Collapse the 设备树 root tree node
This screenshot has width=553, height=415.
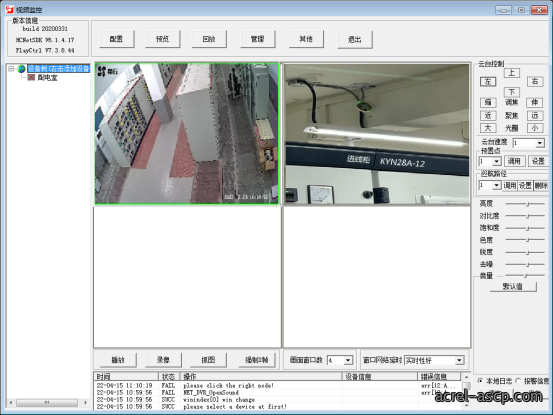pyautogui.click(x=11, y=68)
